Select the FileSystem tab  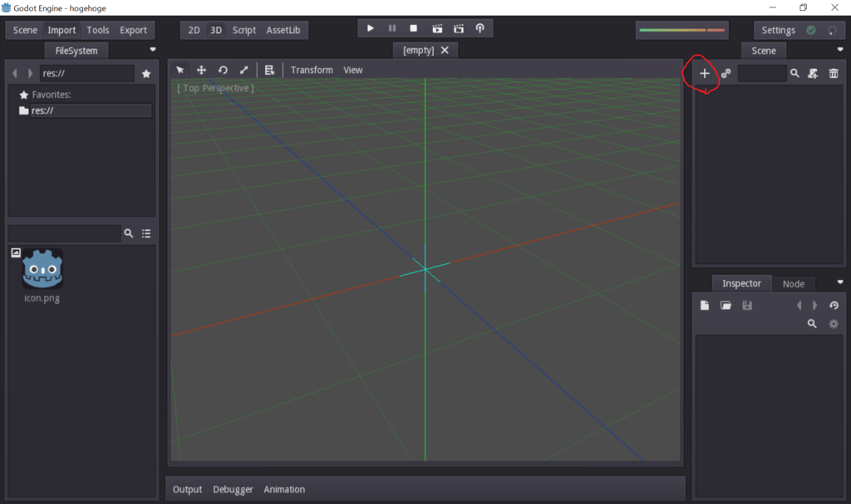(76, 51)
